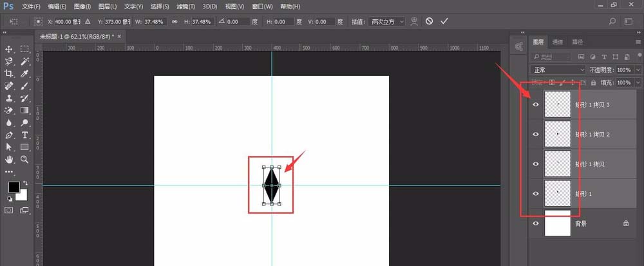
Task: Open the 不透明度 opacity dropdown arrow
Action: point(638,69)
